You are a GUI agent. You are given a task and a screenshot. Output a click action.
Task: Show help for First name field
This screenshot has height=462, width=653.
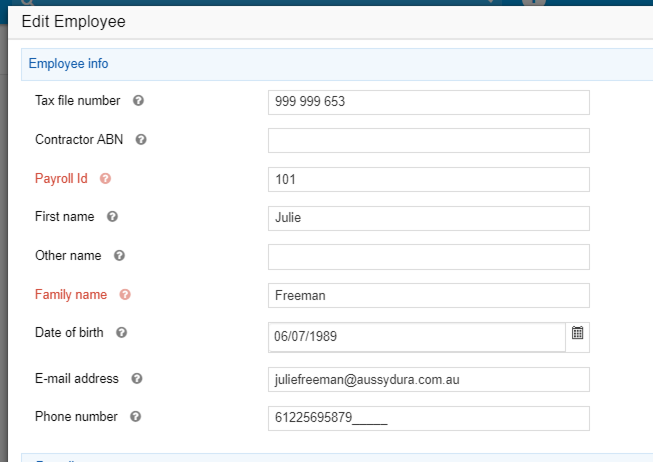click(x=112, y=216)
